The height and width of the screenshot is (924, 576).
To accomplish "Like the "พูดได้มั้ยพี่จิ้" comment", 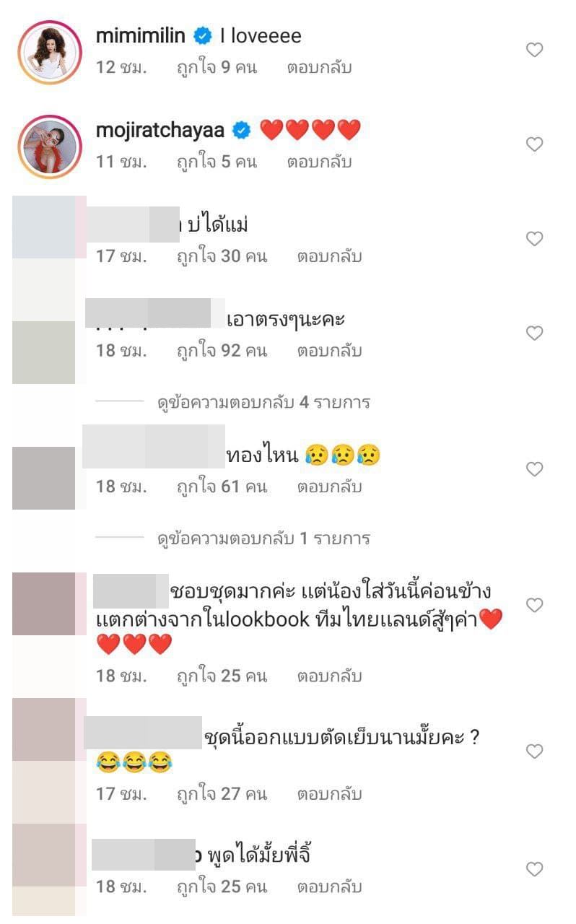I will 534,869.
